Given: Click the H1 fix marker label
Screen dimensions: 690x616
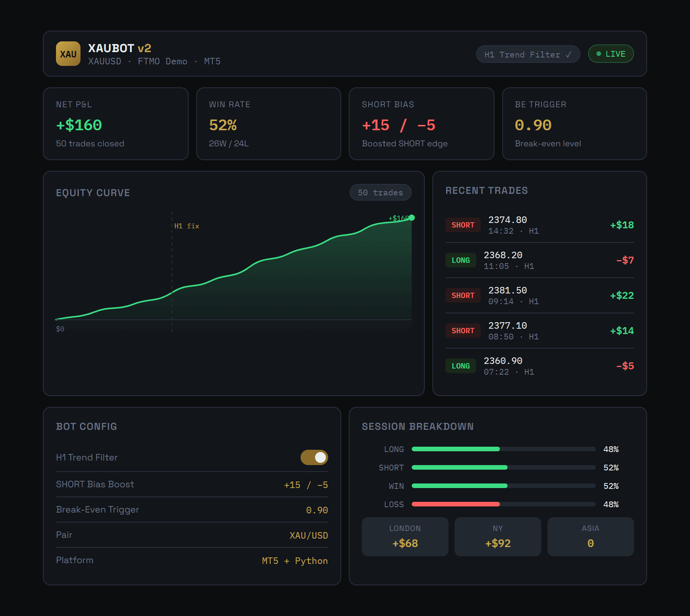Looking at the screenshot, I should [187, 226].
